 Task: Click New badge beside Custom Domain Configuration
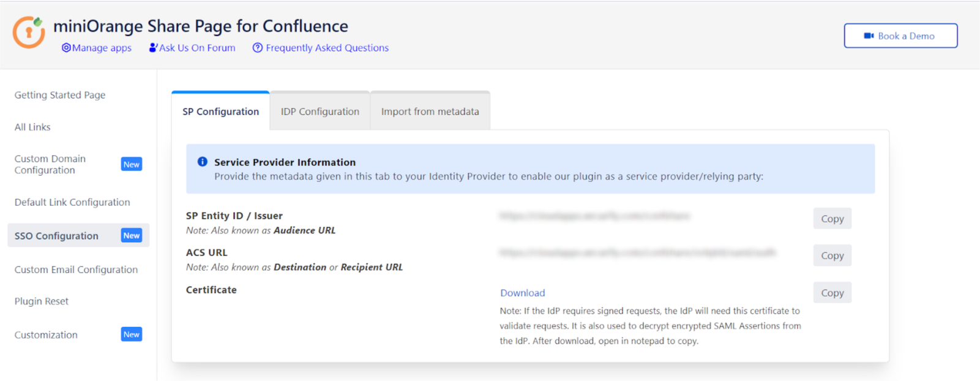tap(132, 165)
